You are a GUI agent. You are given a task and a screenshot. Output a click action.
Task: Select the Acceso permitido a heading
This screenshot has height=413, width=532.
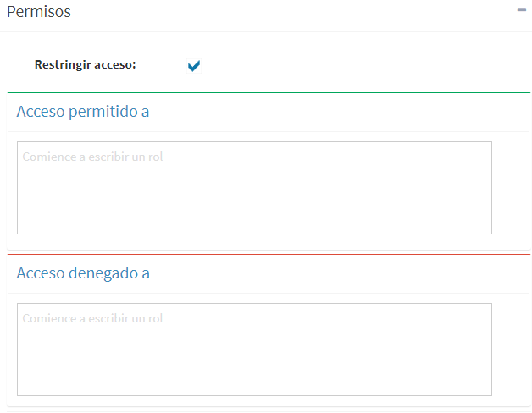tap(83, 111)
